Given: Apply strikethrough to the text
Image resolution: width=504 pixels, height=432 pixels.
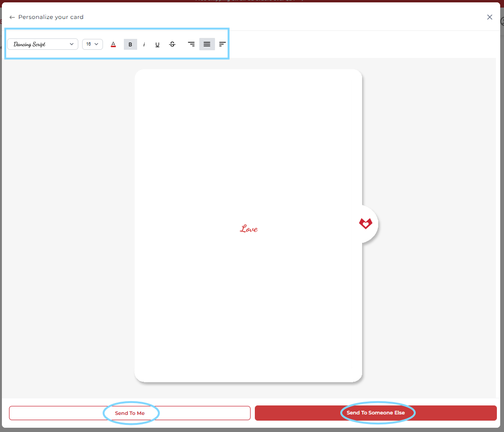Looking at the screenshot, I should coord(172,44).
